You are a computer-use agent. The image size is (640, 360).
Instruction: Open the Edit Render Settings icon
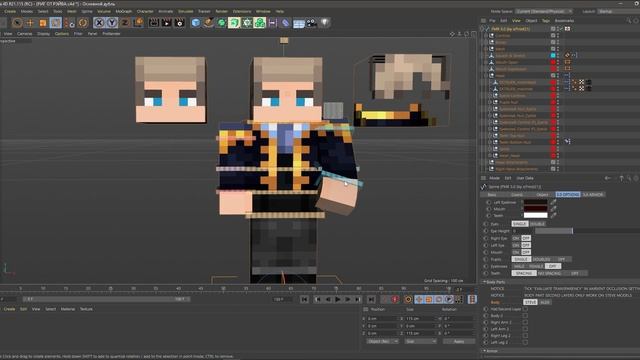click(180, 23)
